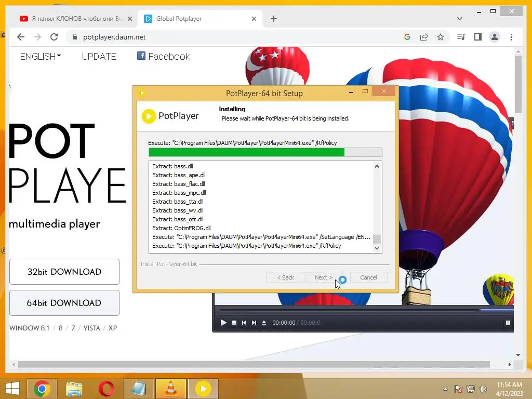Open a new Chrome tab
The height and width of the screenshot is (399, 532).
[x=274, y=19]
